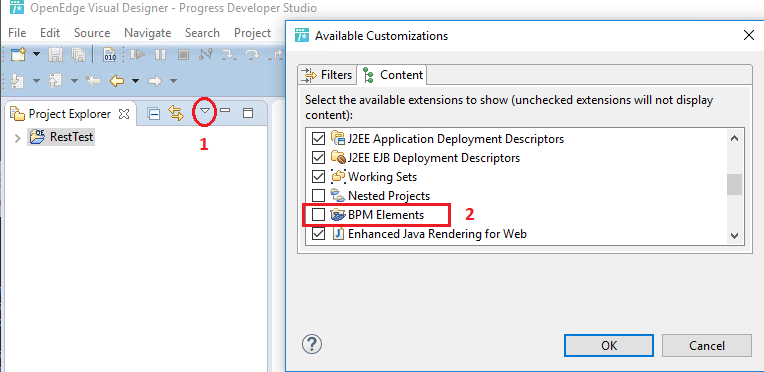Open the Next Annotation dropdown arrow
The width and height of the screenshot is (764, 372).
(x=36, y=81)
